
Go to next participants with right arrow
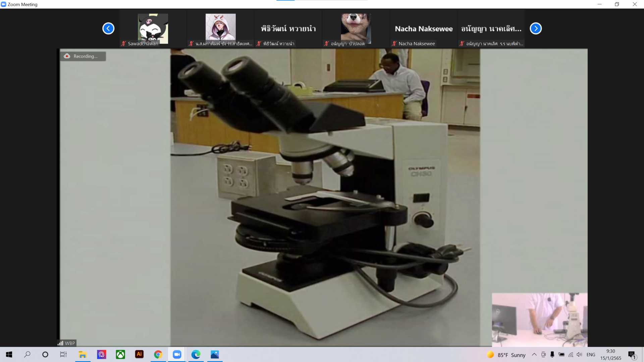pos(536,28)
